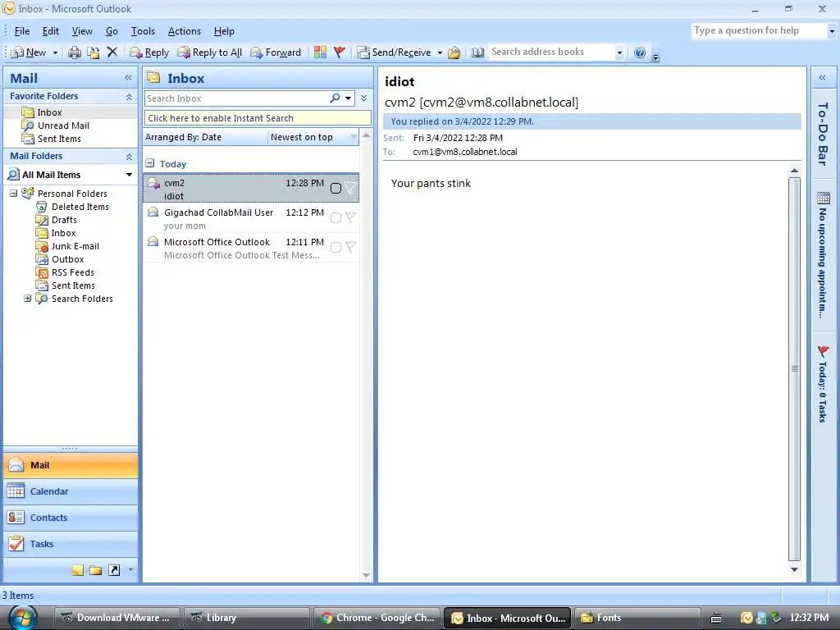Click the Windows Start orb
The image size is (840, 630).
click(21, 618)
